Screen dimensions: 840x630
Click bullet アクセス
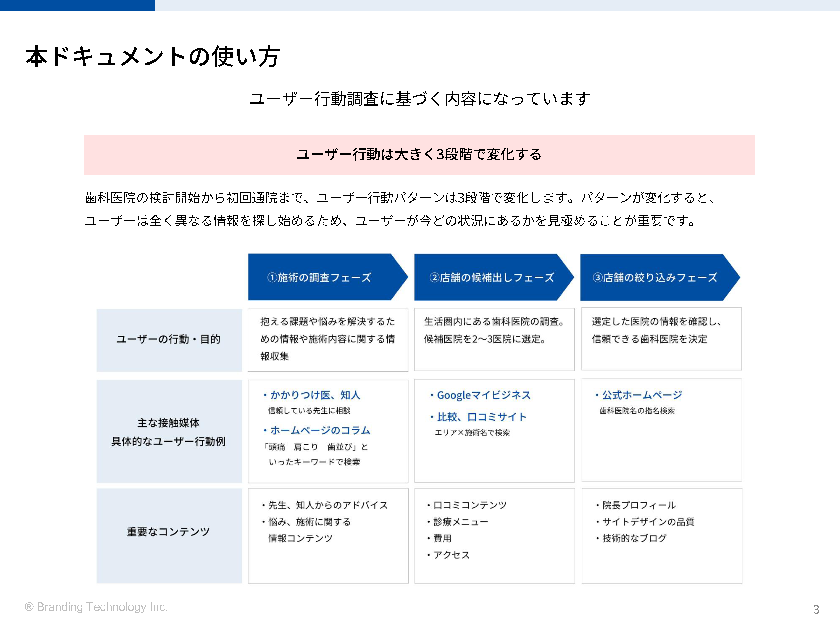[x=448, y=555]
